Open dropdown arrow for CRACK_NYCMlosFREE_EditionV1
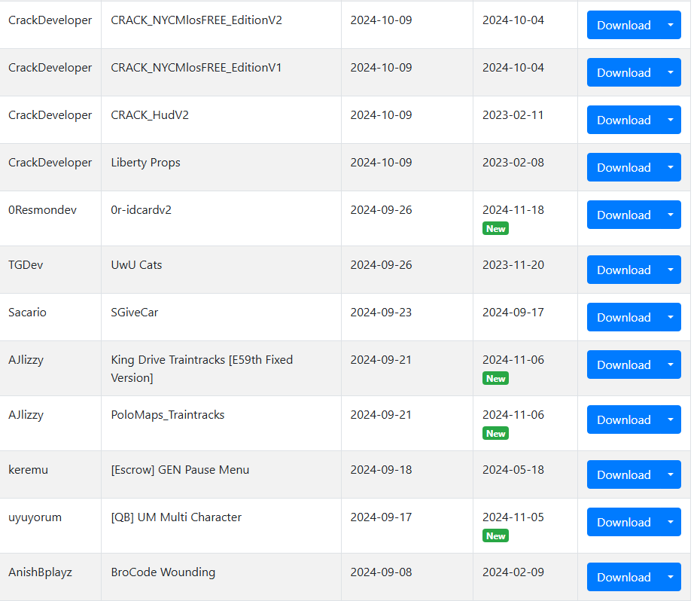Viewport: 700px width, 601px height. coord(671,72)
